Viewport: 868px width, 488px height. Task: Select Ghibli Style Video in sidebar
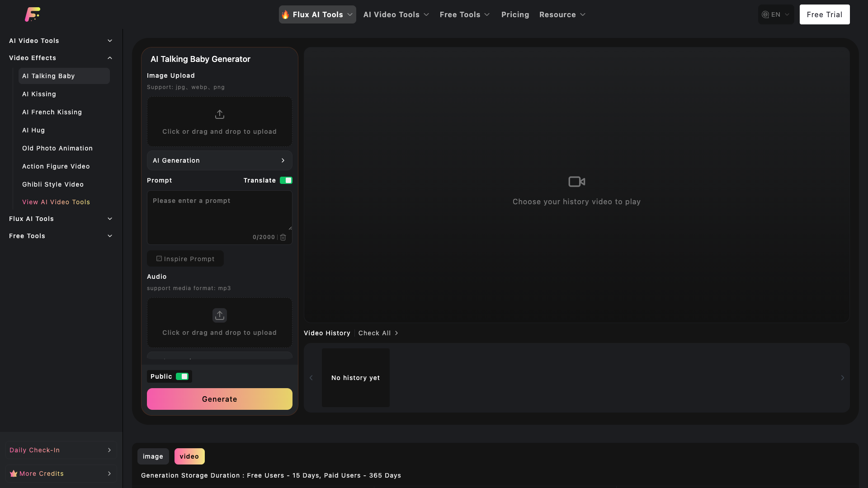(64, 184)
